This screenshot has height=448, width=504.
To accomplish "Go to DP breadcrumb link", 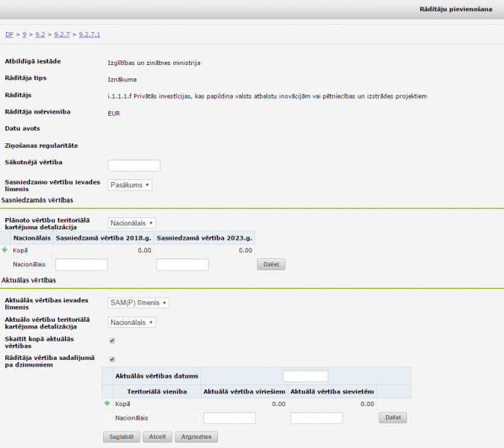I will 9,34.
